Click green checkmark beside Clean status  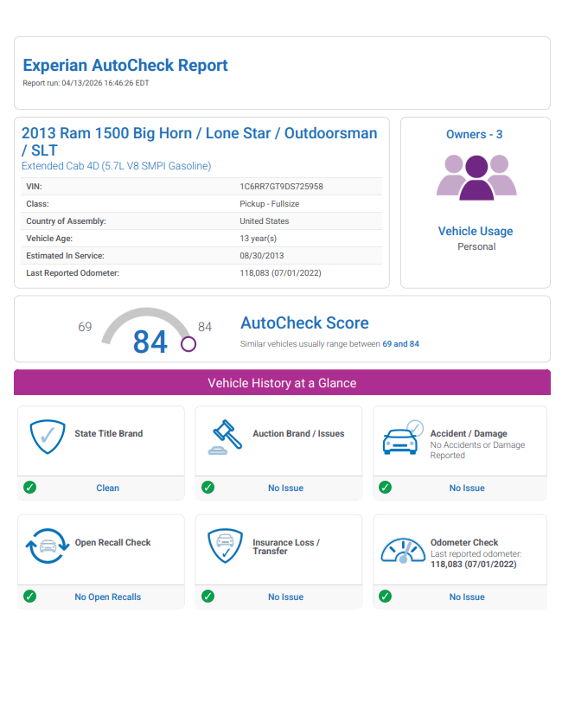point(29,488)
